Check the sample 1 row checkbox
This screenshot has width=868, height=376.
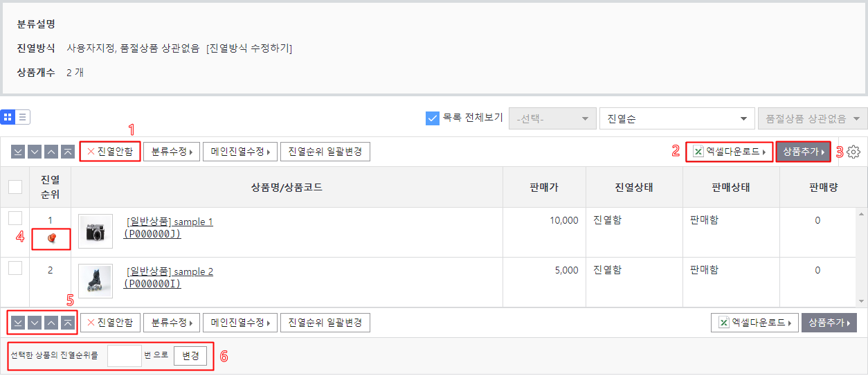[x=15, y=217]
